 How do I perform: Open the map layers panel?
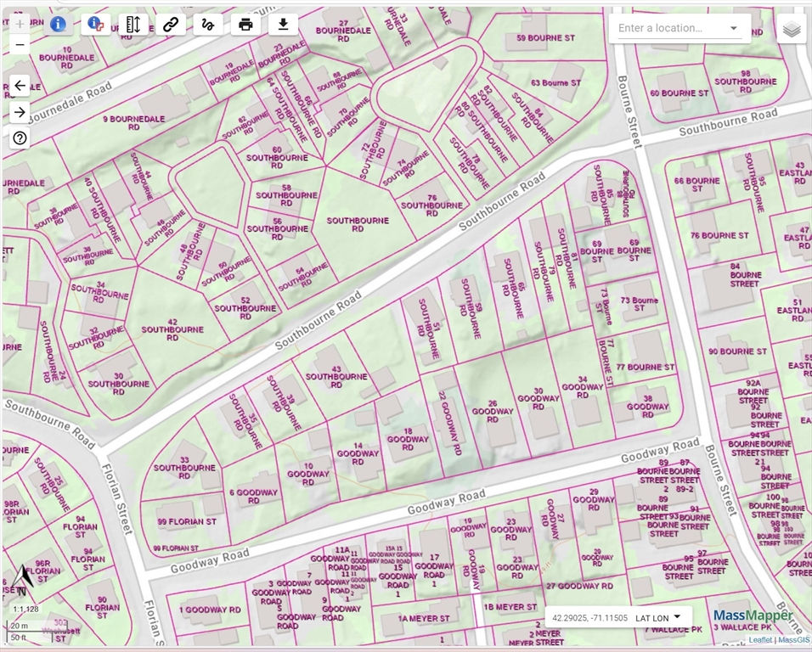click(791, 29)
